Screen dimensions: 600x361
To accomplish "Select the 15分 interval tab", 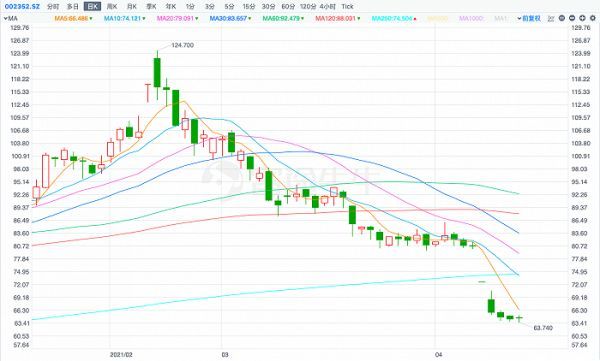I will click(x=249, y=7).
